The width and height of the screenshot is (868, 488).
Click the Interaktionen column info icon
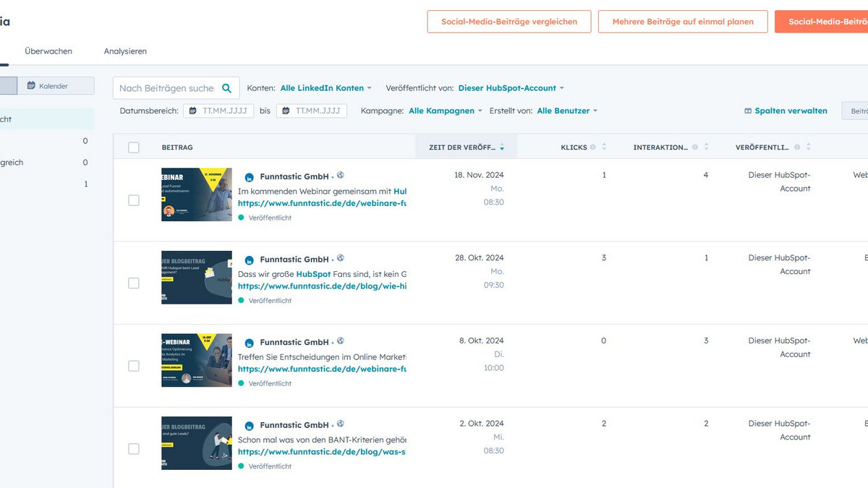point(695,147)
